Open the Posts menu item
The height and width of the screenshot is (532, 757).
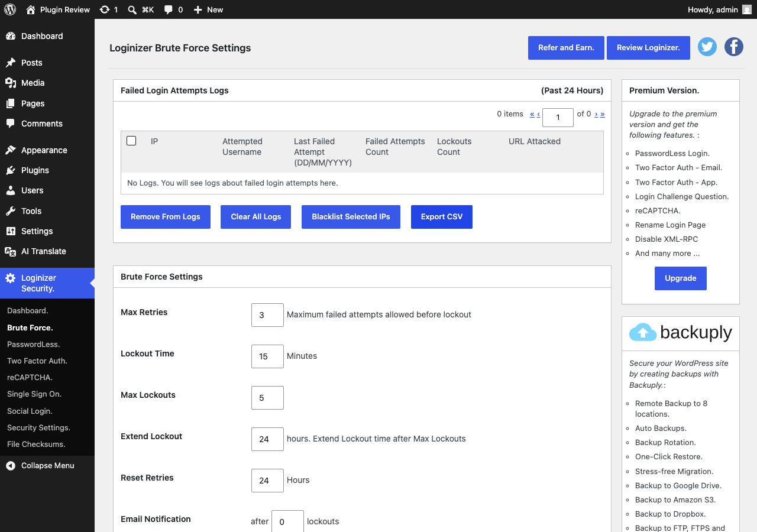pyautogui.click(x=47, y=63)
